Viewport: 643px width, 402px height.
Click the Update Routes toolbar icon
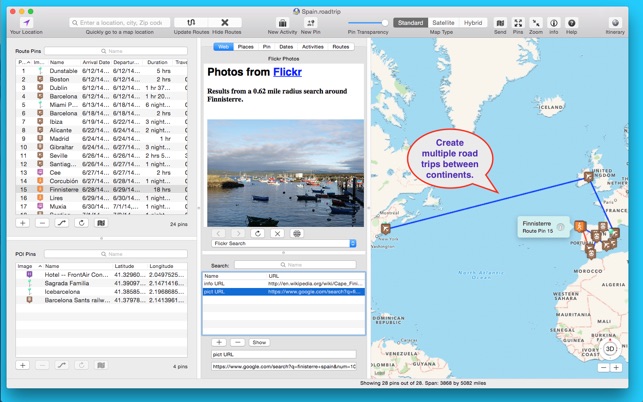point(191,23)
